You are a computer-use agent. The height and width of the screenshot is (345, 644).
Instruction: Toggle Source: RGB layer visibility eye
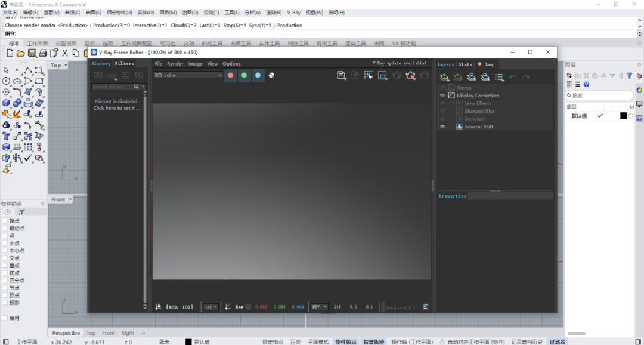click(x=442, y=127)
